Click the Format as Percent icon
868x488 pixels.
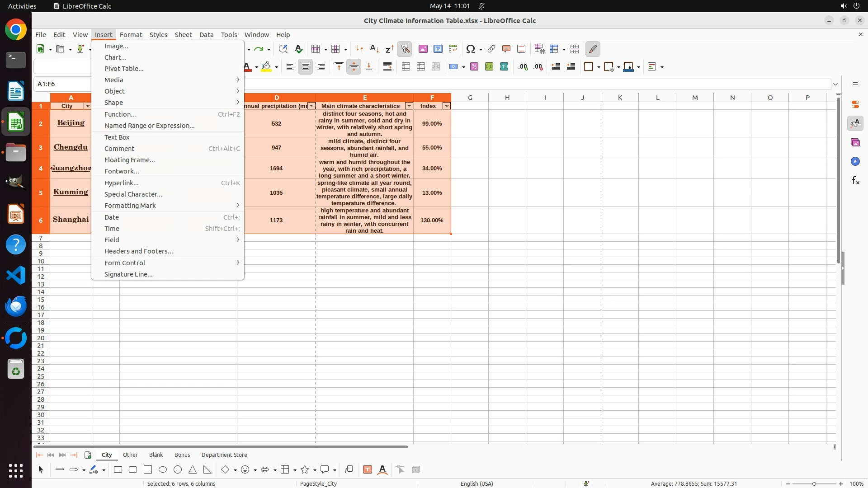474,67
